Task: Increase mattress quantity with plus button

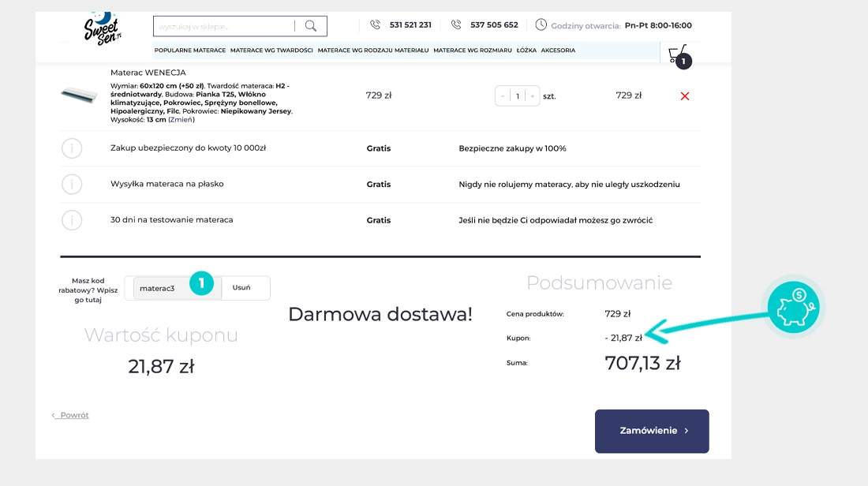Action: pyautogui.click(x=533, y=96)
